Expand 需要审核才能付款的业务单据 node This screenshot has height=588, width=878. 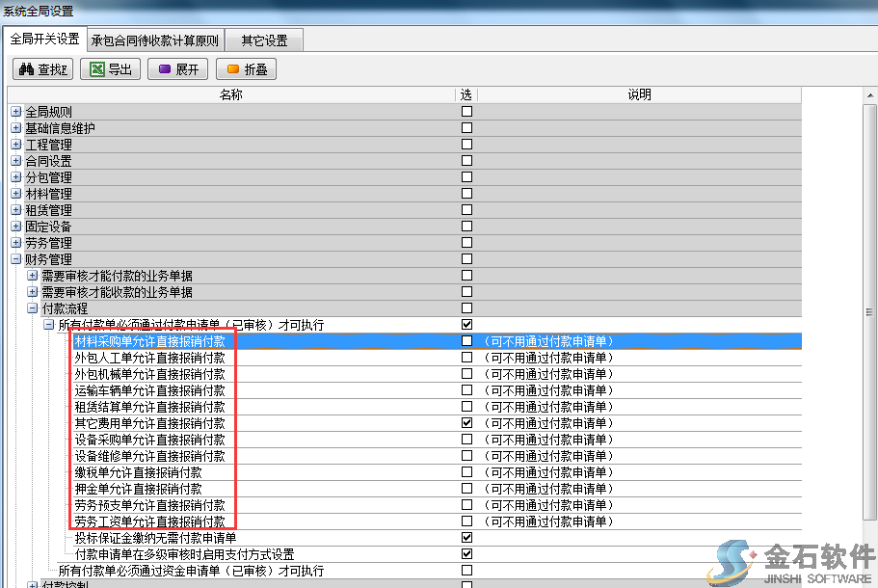coord(32,276)
